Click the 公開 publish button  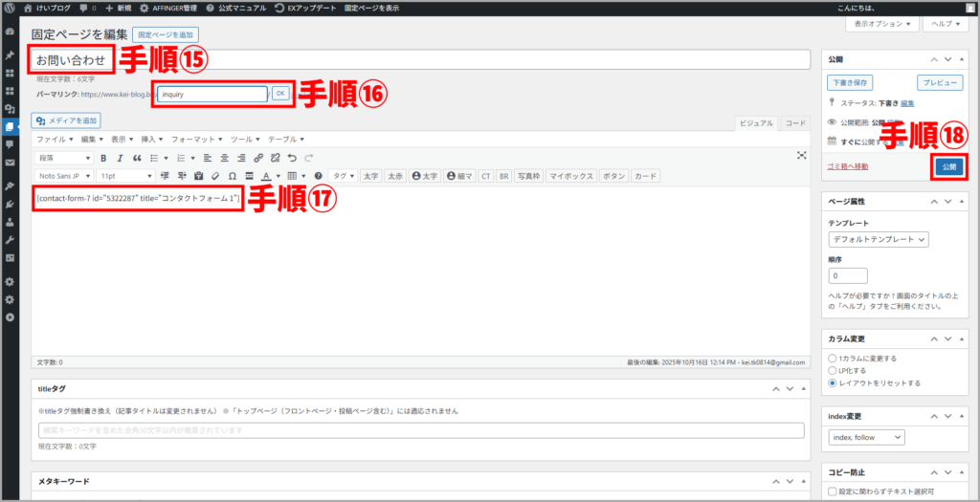coord(948,166)
